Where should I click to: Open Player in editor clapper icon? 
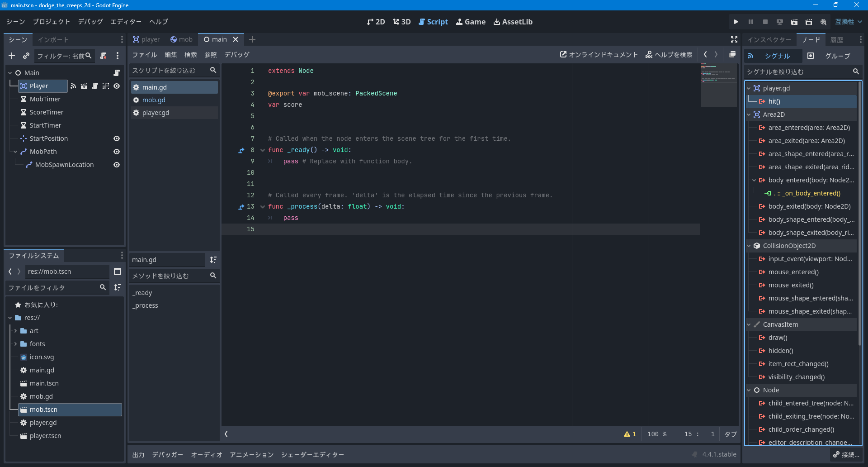click(x=84, y=86)
